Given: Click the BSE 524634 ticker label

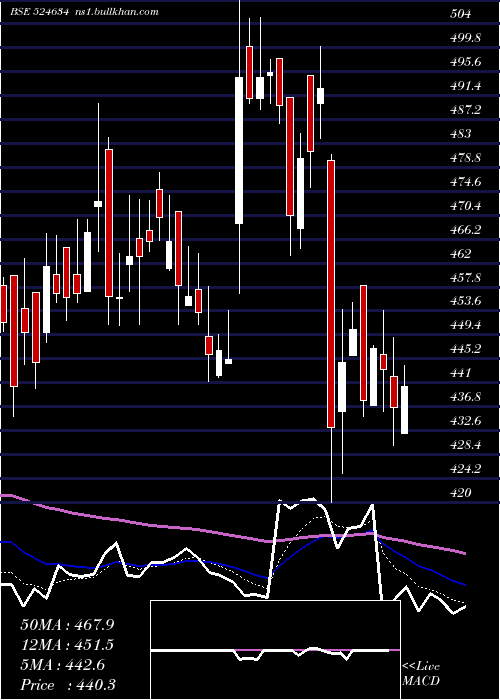Looking at the screenshot, I should point(39,12).
